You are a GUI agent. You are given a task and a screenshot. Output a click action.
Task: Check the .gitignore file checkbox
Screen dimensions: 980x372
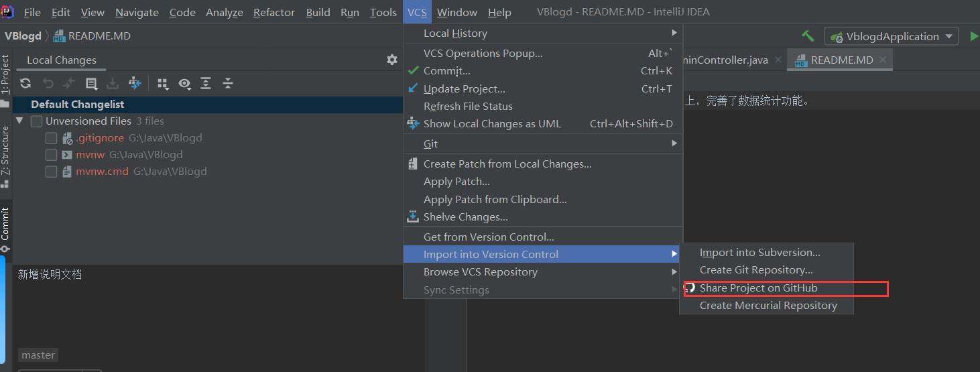[51, 138]
